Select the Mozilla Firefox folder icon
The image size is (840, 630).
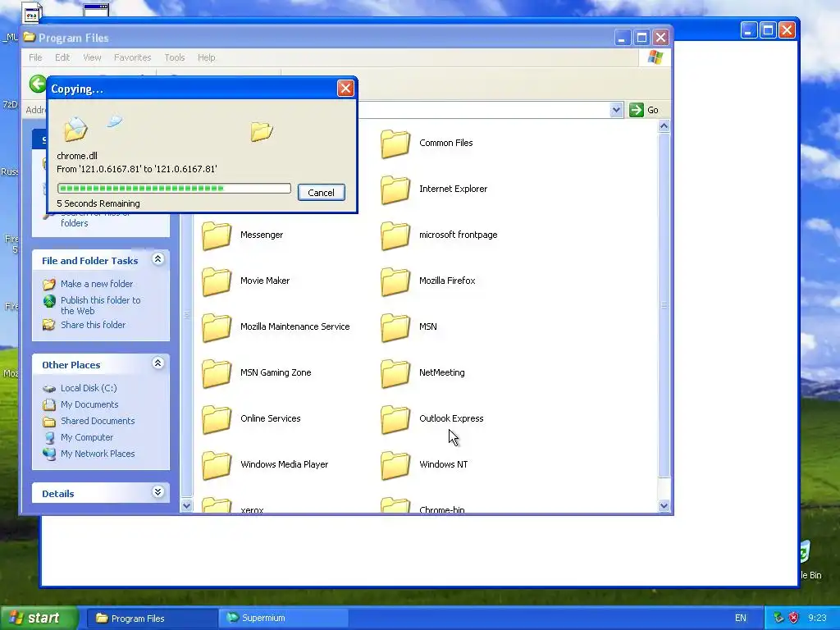[x=395, y=282]
